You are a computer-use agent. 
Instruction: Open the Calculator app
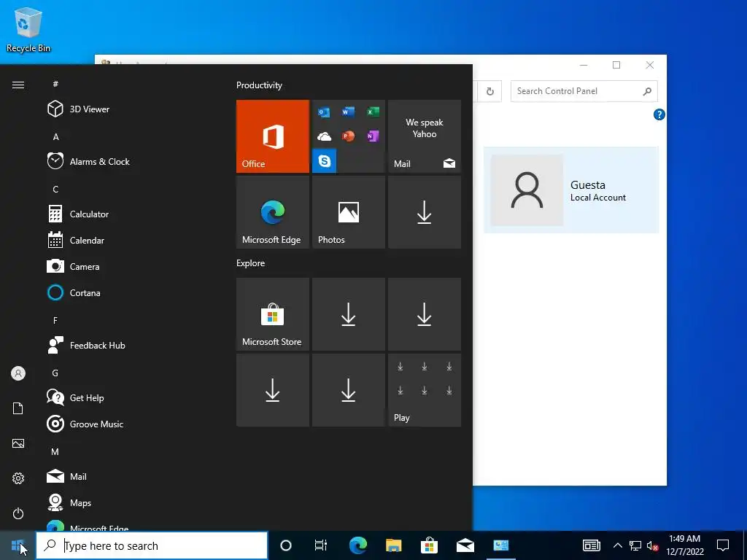[78, 214]
